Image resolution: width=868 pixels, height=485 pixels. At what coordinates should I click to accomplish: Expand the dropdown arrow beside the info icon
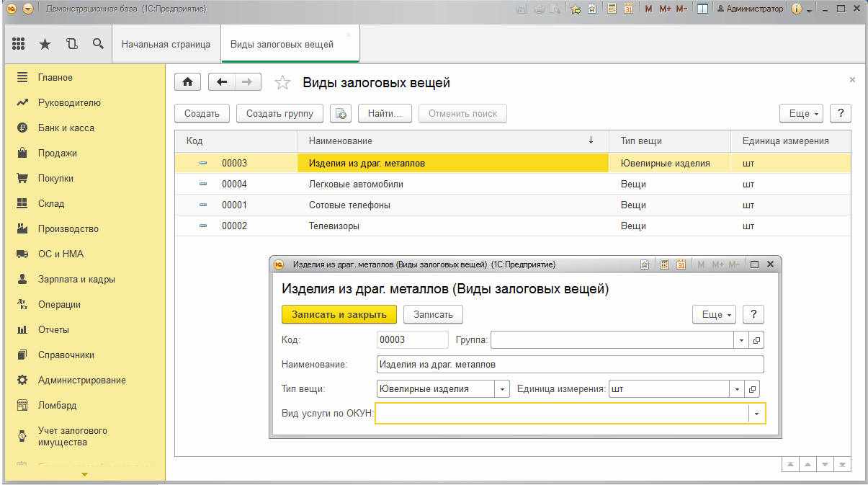809,9
